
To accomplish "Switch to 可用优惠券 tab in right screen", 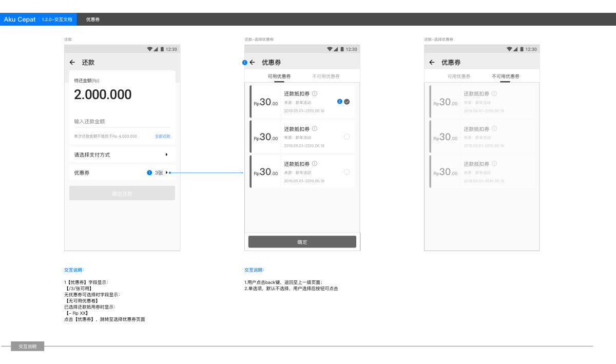I will [458, 76].
